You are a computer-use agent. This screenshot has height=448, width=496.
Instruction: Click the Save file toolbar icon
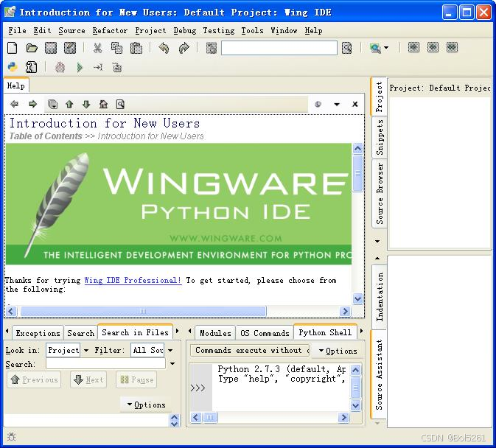coord(51,48)
